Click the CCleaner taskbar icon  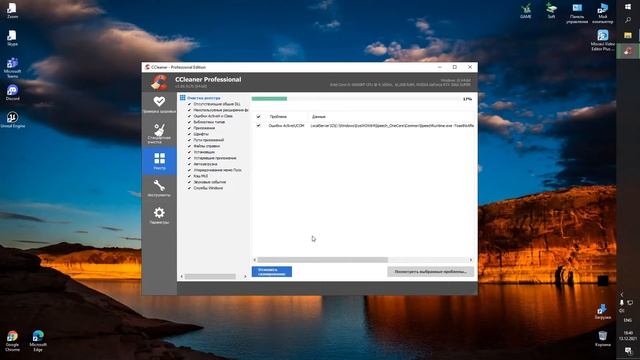(628, 51)
